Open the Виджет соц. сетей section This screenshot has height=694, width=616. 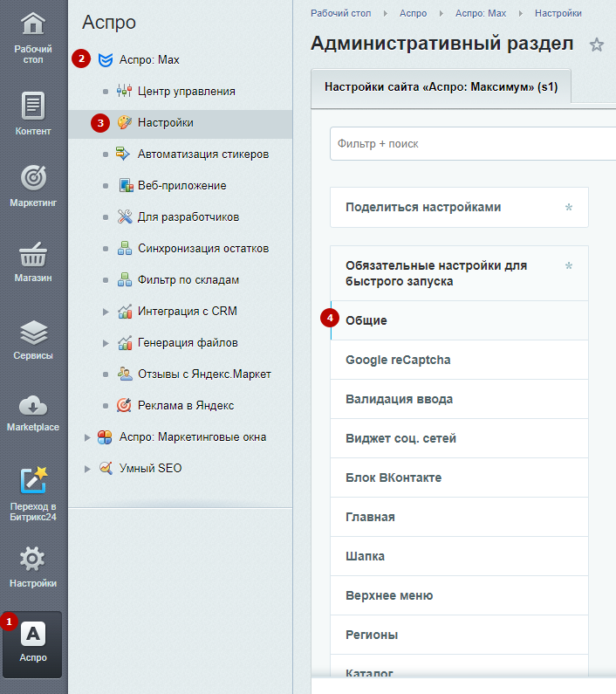(459, 438)
